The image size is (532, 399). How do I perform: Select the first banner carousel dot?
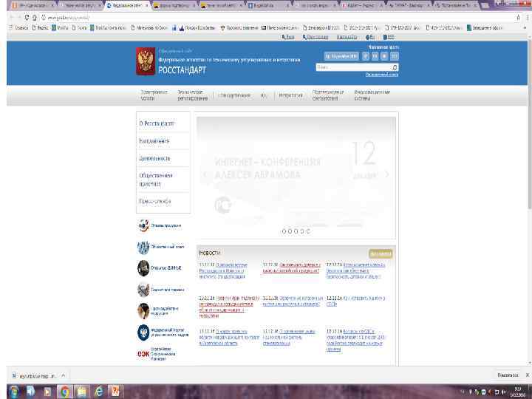pos(284,231)
